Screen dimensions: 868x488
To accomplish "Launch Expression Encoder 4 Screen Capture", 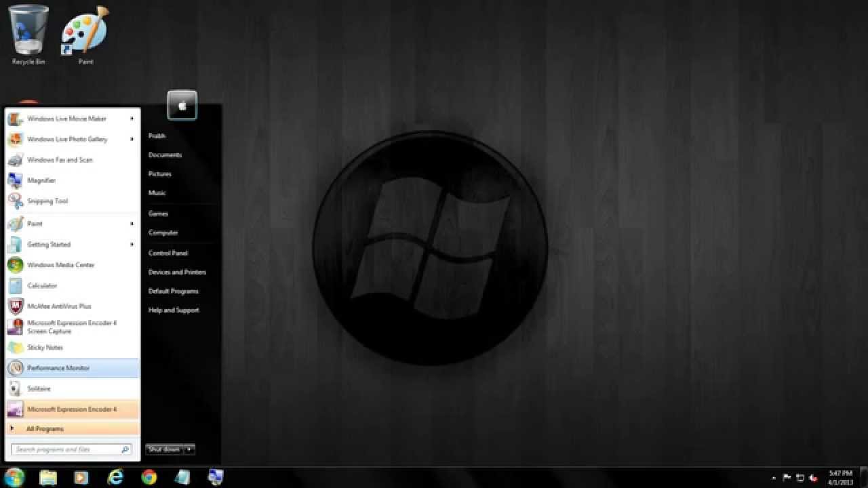I will (72, 327).
